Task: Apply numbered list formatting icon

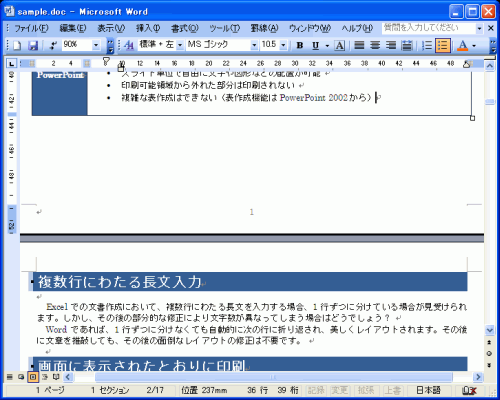Action: tap(427, 45)
